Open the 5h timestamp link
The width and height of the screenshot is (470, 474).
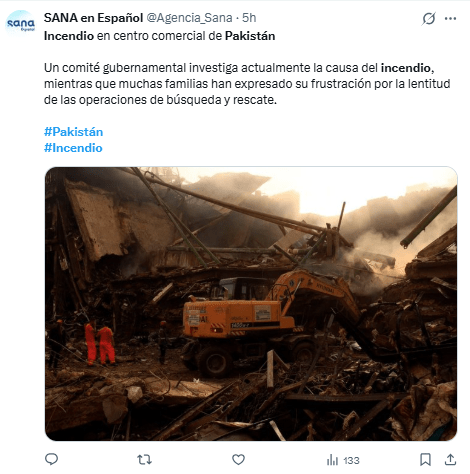pos(249,18)
